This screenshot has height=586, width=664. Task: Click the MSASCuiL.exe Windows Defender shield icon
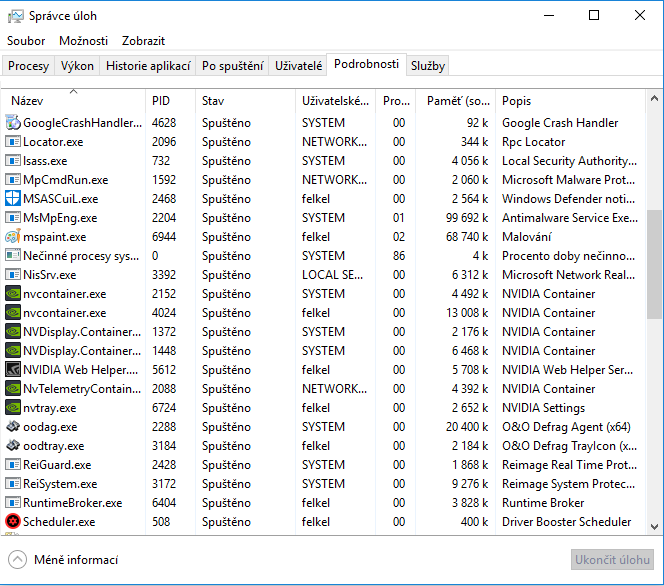click(13, 199)
